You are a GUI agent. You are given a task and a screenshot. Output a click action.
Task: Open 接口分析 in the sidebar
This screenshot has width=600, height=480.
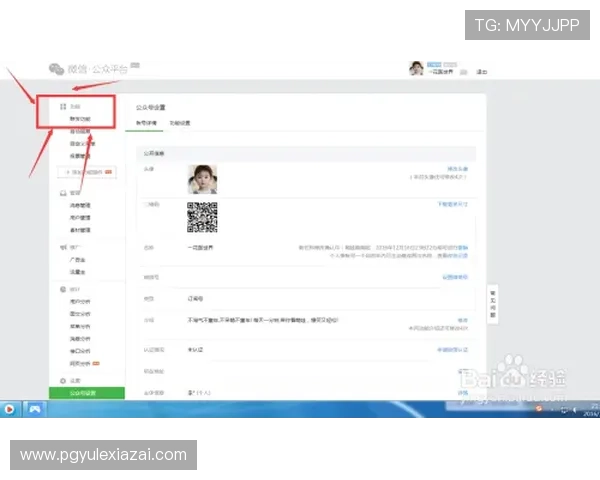point(80,351)
